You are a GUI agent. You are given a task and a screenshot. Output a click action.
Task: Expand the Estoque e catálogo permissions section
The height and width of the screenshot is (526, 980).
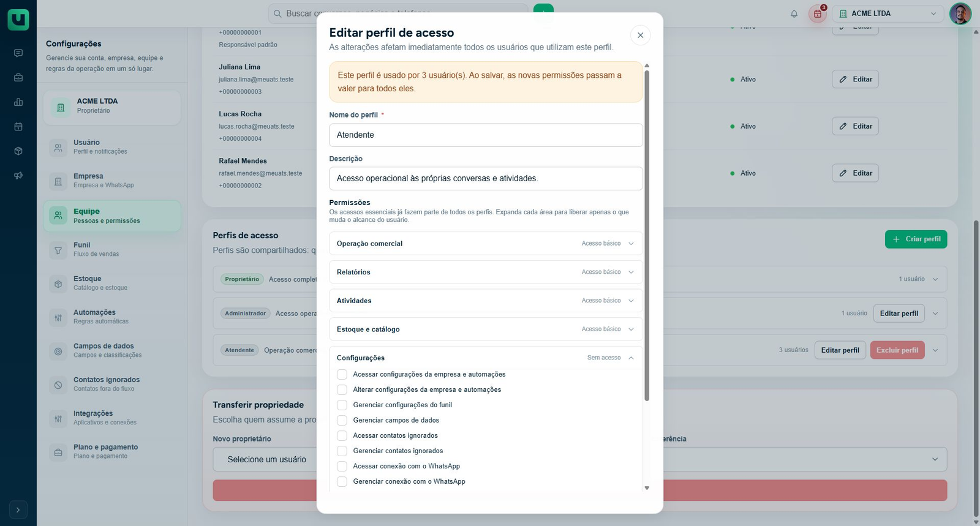486,329
